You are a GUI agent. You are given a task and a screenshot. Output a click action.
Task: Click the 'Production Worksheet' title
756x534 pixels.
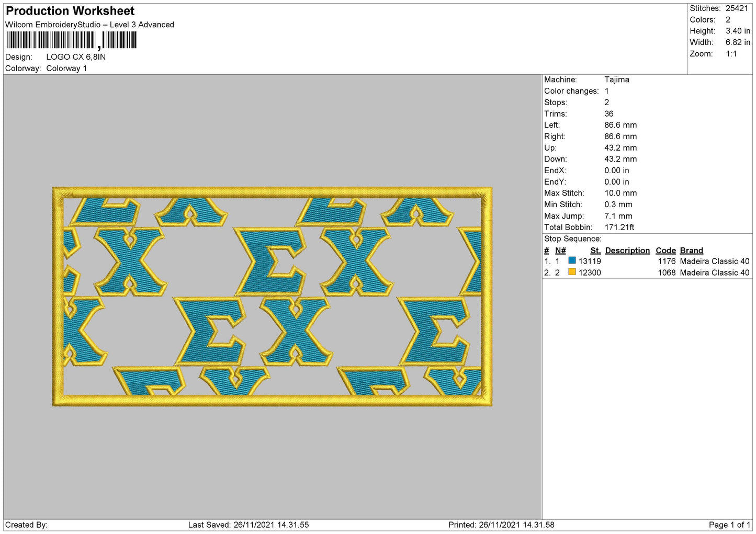70,11
